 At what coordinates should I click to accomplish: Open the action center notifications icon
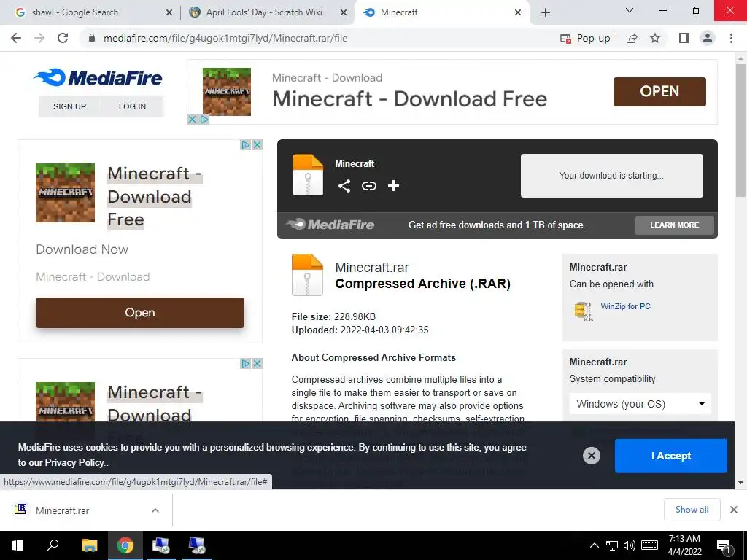tap(724, 545)
